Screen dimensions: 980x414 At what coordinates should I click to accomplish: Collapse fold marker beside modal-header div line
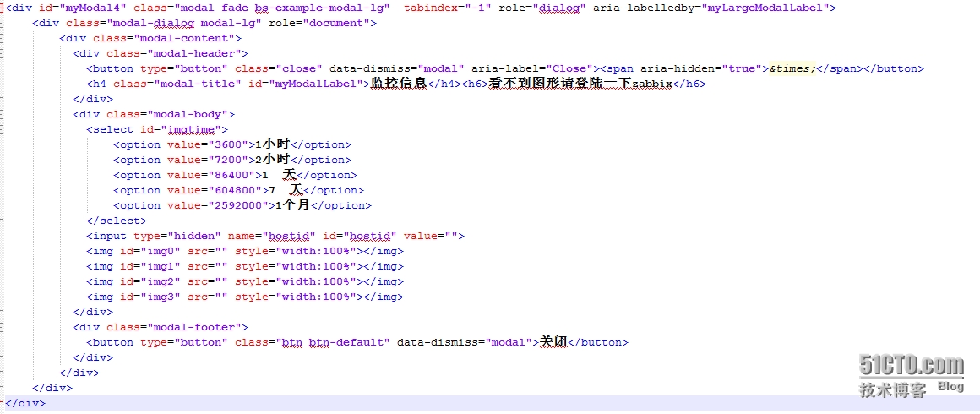coord(2,53)
